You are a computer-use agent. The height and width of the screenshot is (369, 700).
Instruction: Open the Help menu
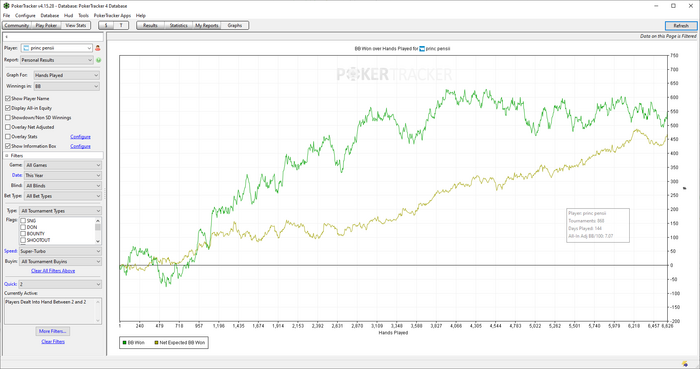point(141,16)
